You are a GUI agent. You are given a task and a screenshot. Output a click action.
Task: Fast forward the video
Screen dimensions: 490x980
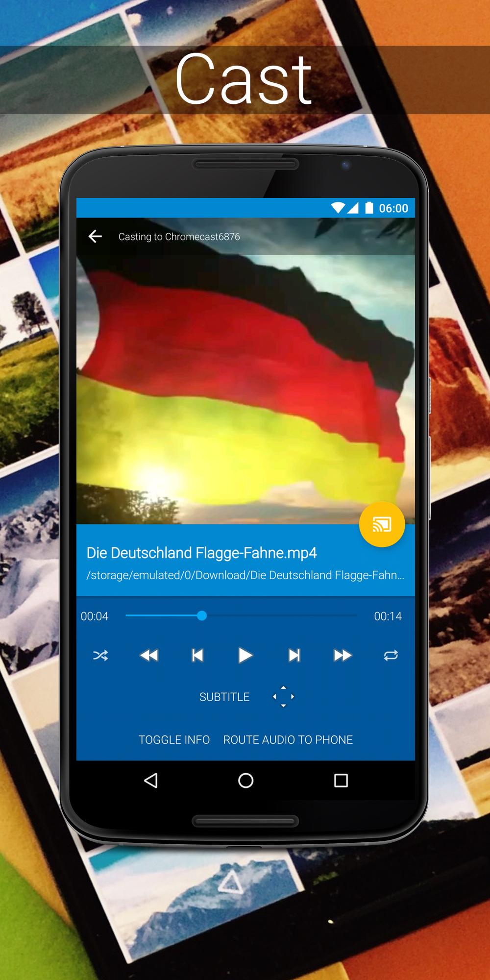pos(342,655)
